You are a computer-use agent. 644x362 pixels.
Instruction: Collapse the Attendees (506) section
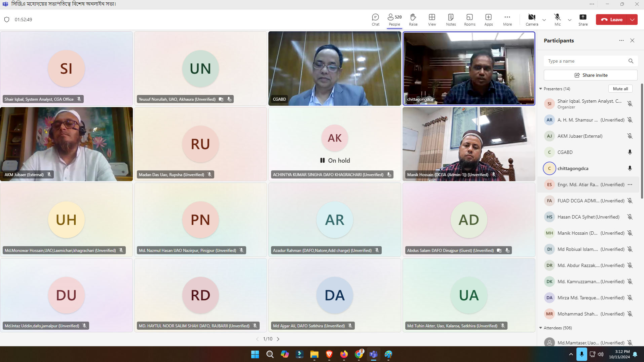click(541, 328)
